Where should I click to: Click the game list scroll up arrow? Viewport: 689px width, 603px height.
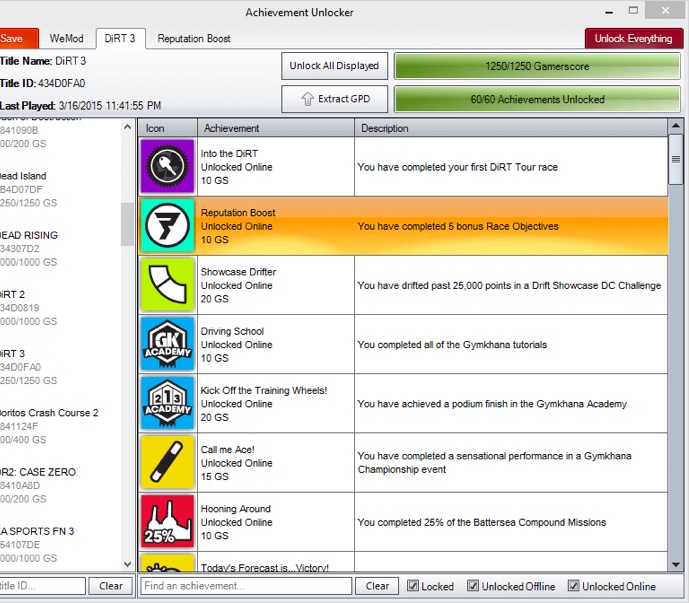tap(127, 127)
